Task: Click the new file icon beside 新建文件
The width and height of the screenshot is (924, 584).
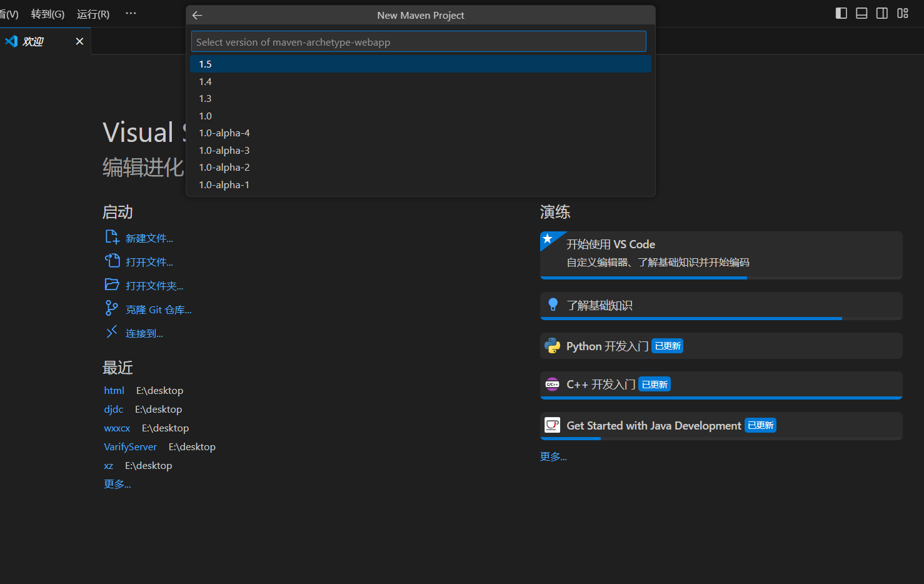Action: tap(112, 237)
